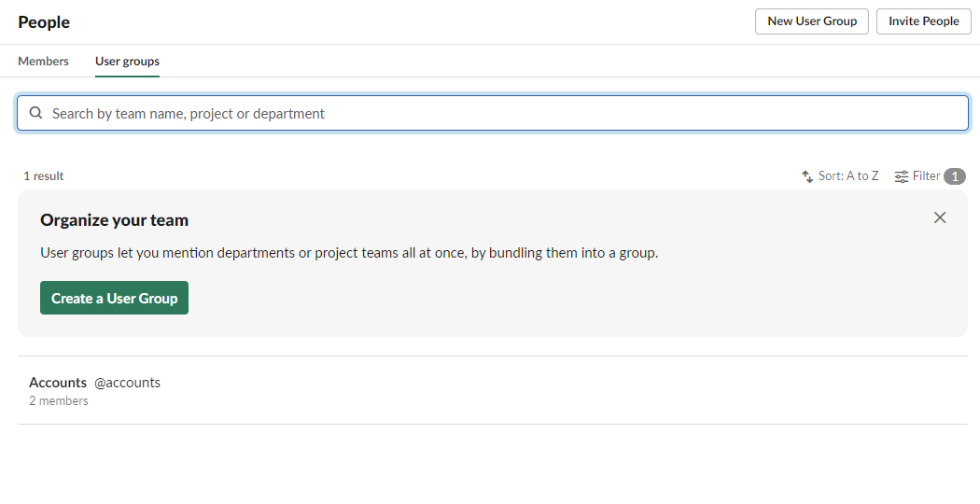The height and width of the screenshot is (504, 980).
Task: Focus the team name search field
Action: (x=493, y=113)
